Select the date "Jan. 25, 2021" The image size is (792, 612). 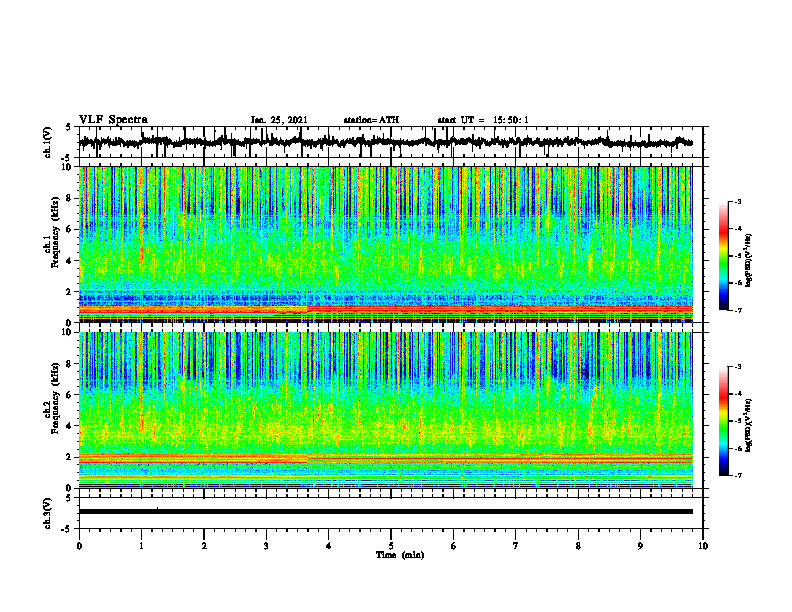pos(279,120)
